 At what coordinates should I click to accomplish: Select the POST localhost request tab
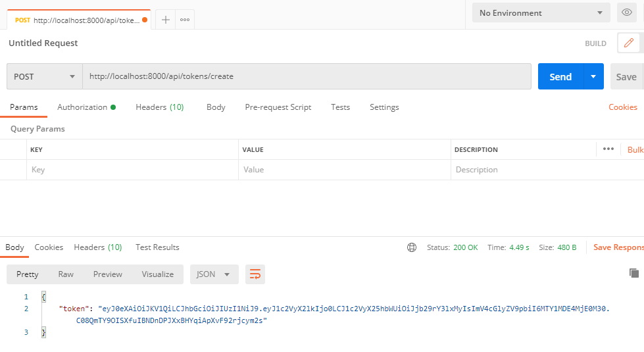point(79,20)
